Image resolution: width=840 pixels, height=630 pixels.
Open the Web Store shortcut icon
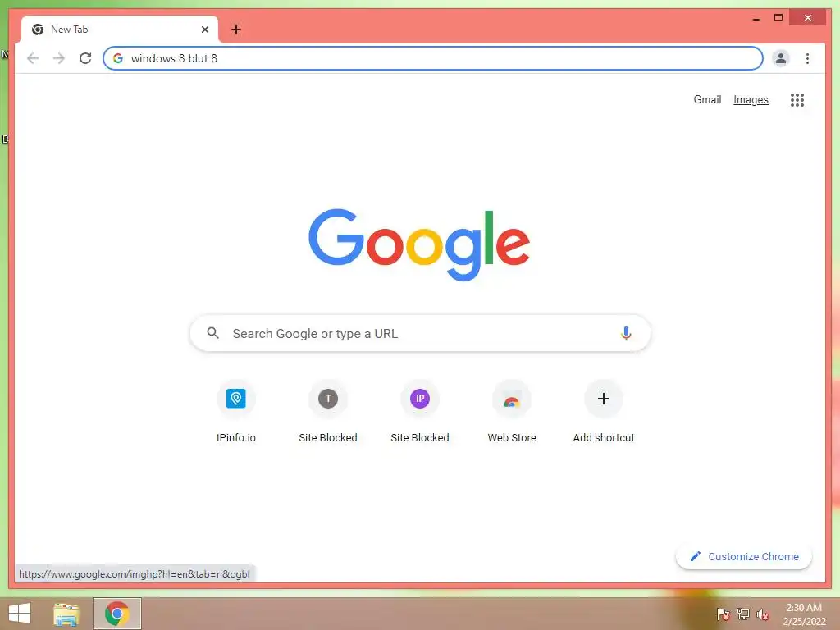coord(512,399)
